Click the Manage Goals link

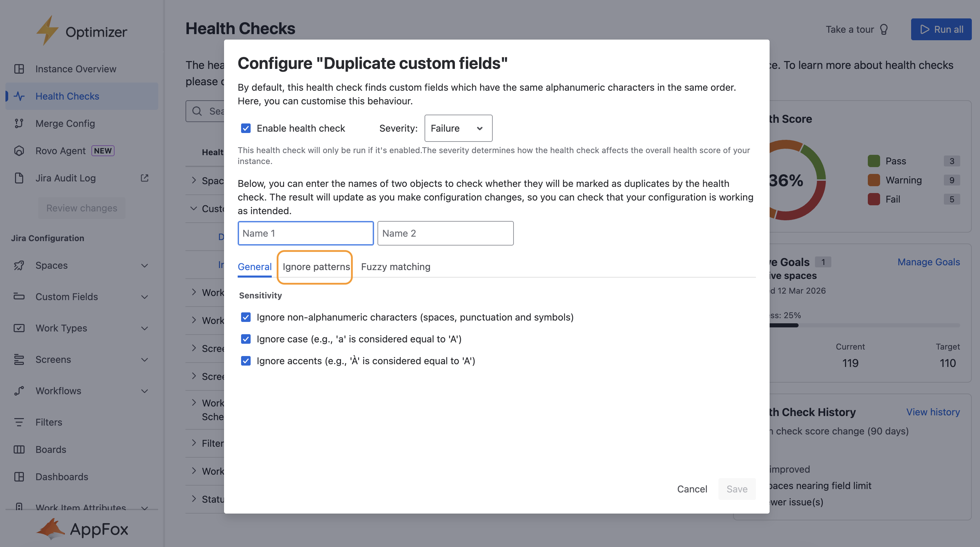[x=928, y=262]
